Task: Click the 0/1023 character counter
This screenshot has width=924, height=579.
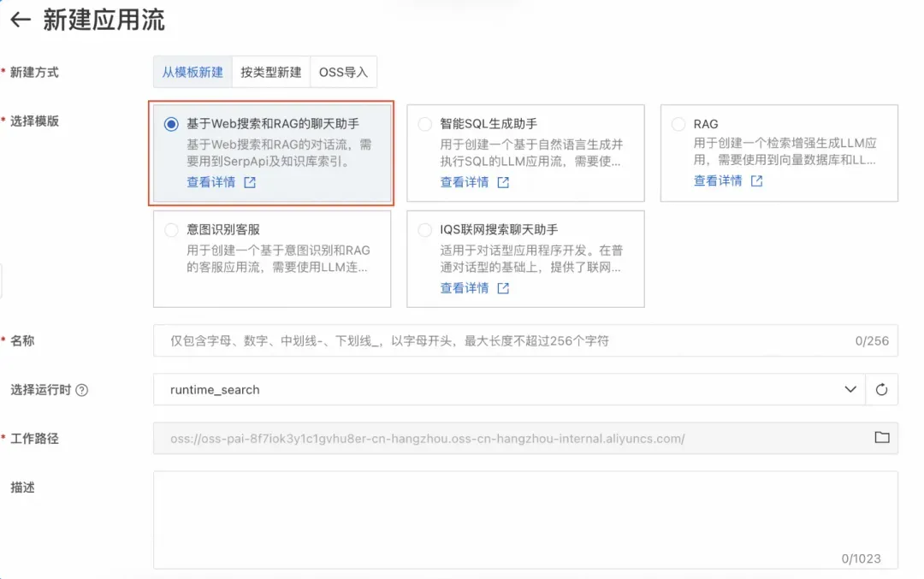Action: click(861, 558)
